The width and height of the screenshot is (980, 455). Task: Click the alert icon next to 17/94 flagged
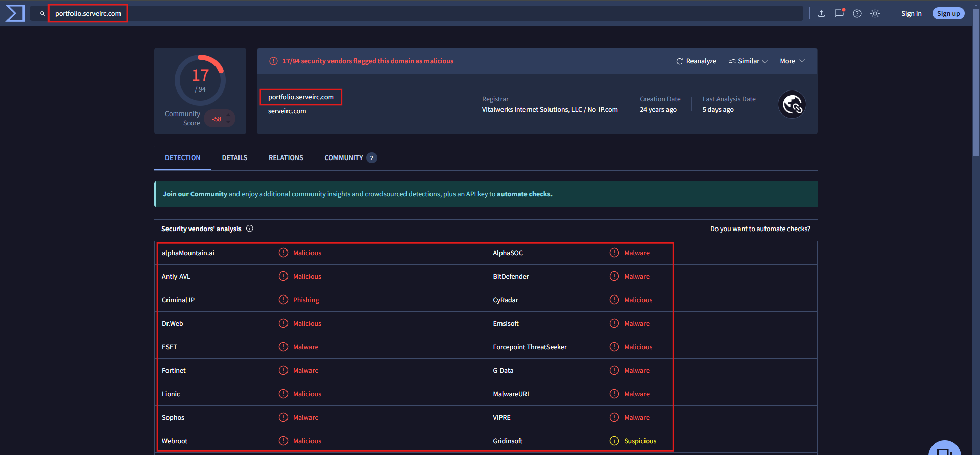[273, 61]
